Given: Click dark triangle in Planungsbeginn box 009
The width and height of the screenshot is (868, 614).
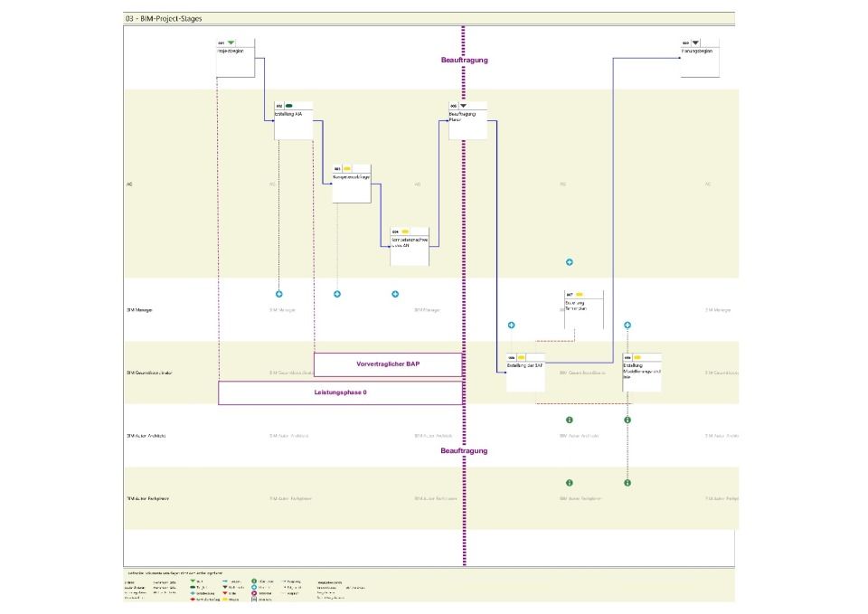Looking at the screenshot, I should pyautogui.click(x=696, y=43).
